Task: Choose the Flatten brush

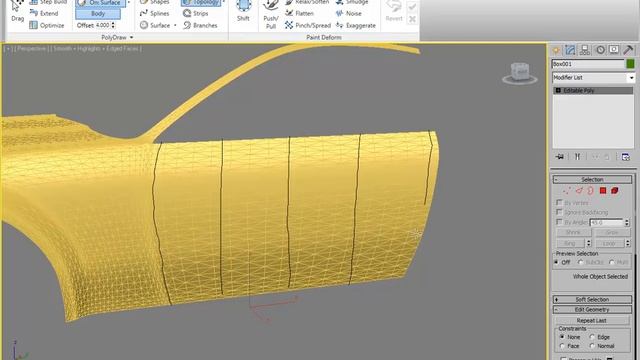Action: pos(300,13)
